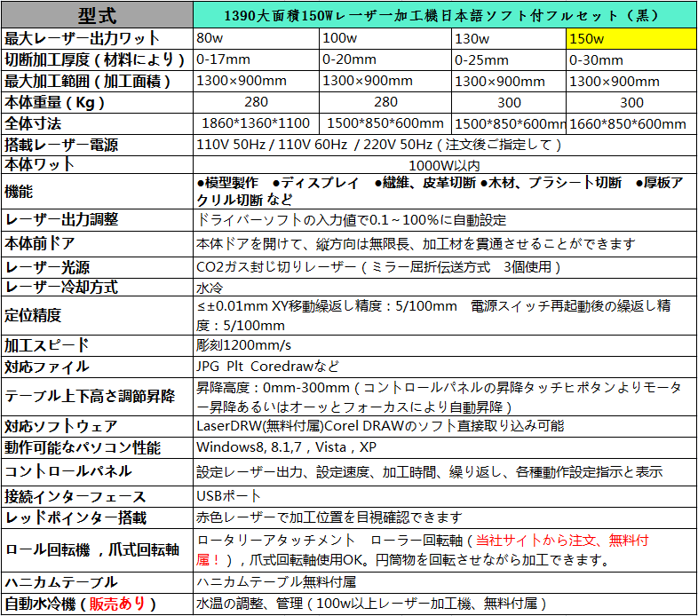Click the '本体重量（Kg）' row label

pyautogui.click(x=97, y=102)
